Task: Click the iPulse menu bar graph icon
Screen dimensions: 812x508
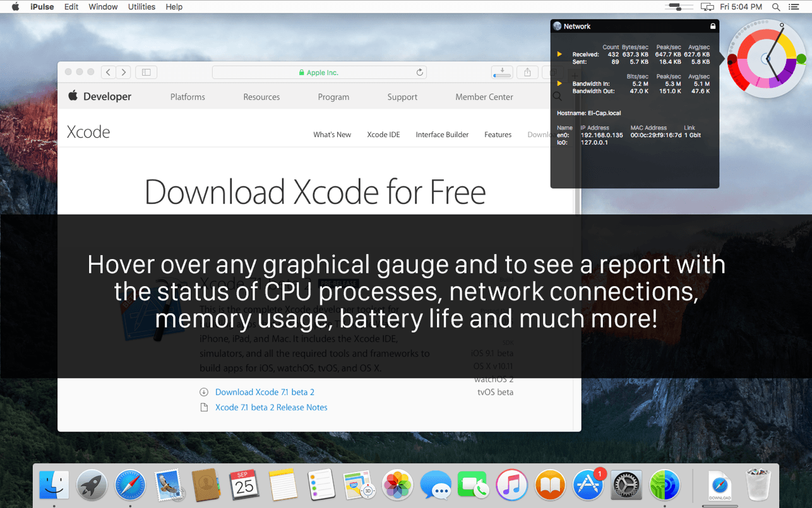Action: coord(676,7)
